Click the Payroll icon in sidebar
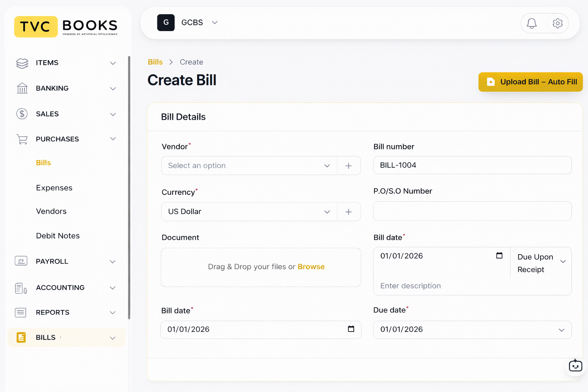The height and width of the screenshot is (392, 588). pos(21,261)
